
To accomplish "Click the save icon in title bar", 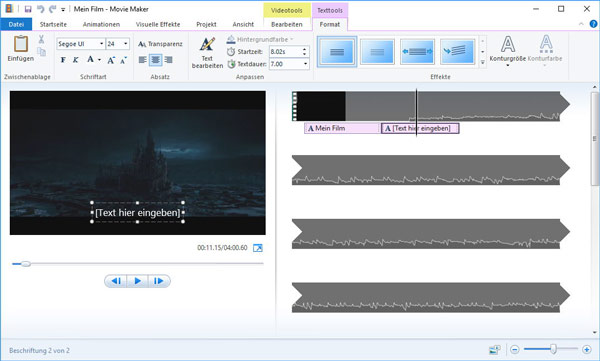I will (28, 9).
